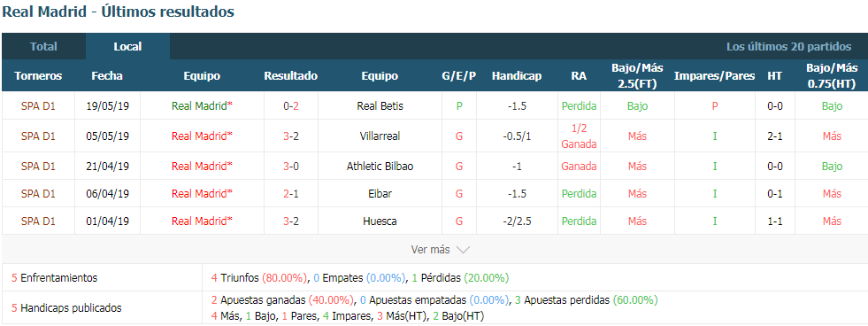
Task: Click the -0.5/1 handicap for Villarreal
Action: (x=517, y=136)
